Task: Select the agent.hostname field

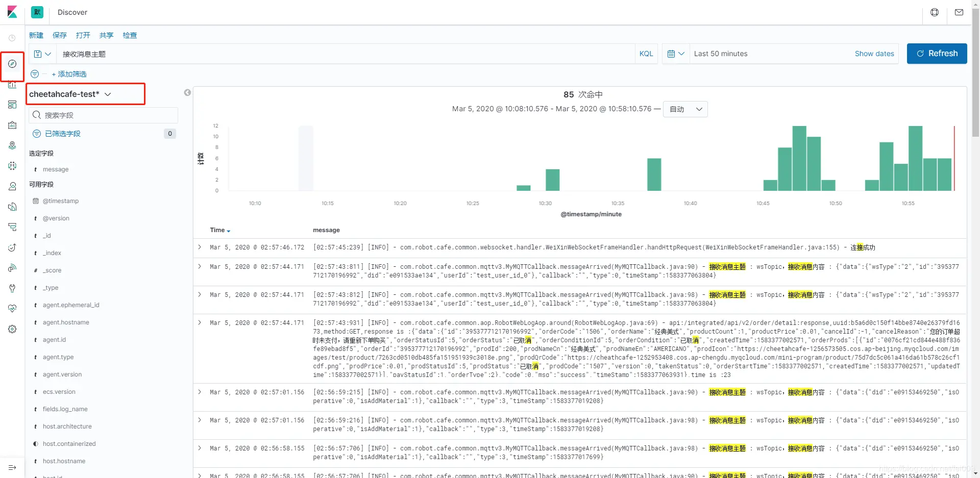Action: pos(66,322)
